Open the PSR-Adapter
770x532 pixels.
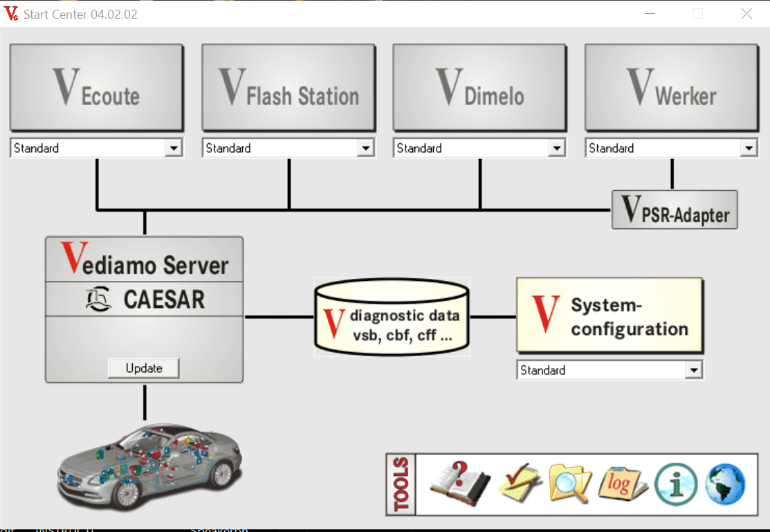pos(675,210)
